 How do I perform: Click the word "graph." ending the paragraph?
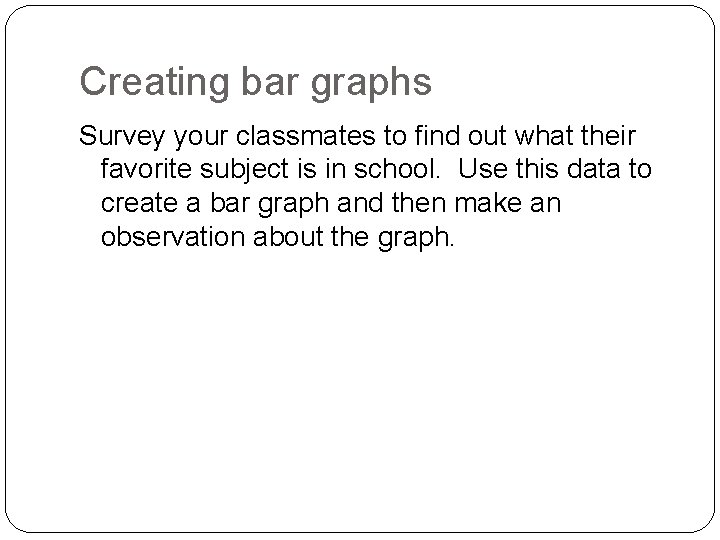(x=416, y=239)
